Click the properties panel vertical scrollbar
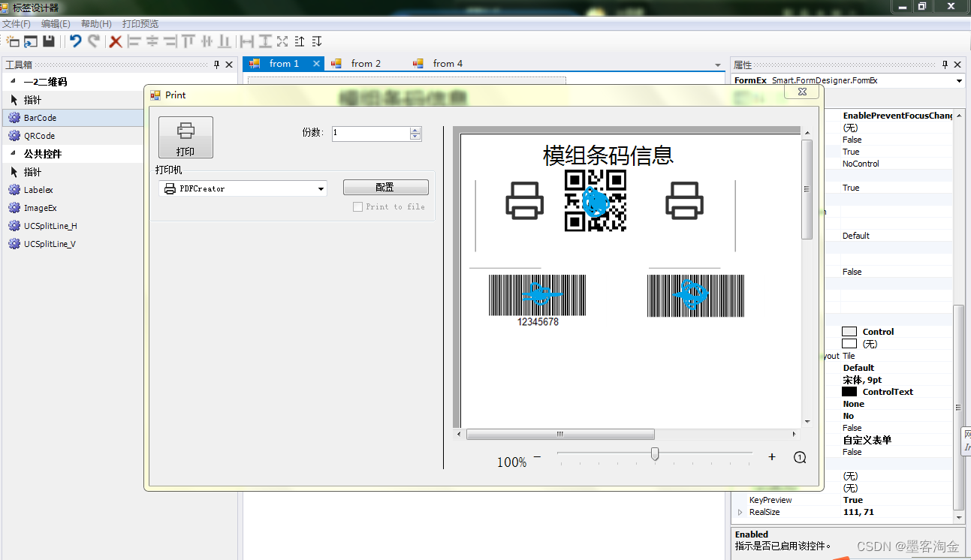 (958, 407)
